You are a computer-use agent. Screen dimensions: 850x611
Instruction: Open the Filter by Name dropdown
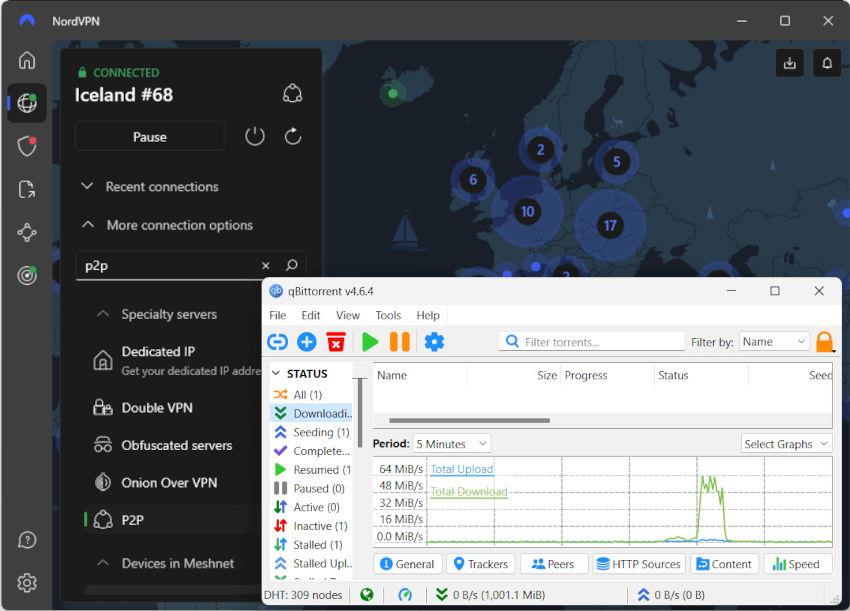click(x=774, y=342)
